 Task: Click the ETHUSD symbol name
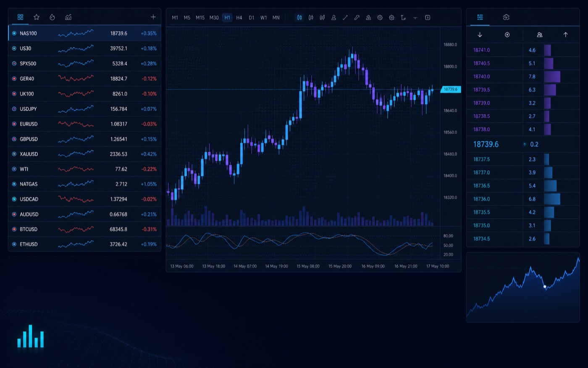[29, 244]
